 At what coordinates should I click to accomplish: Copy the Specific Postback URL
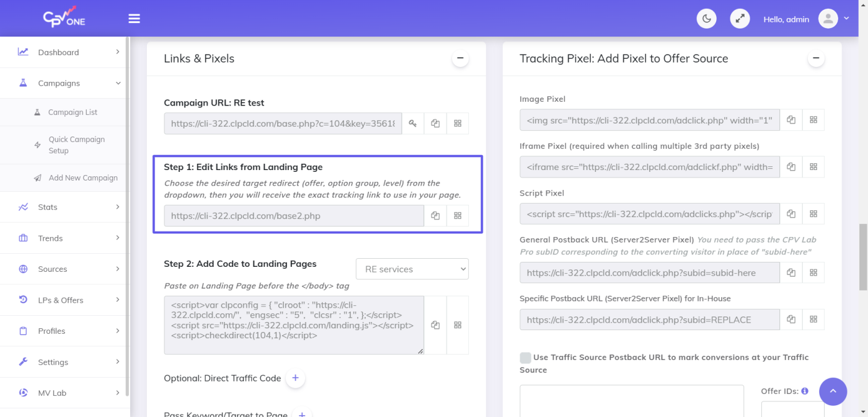[x=791, y=320]
